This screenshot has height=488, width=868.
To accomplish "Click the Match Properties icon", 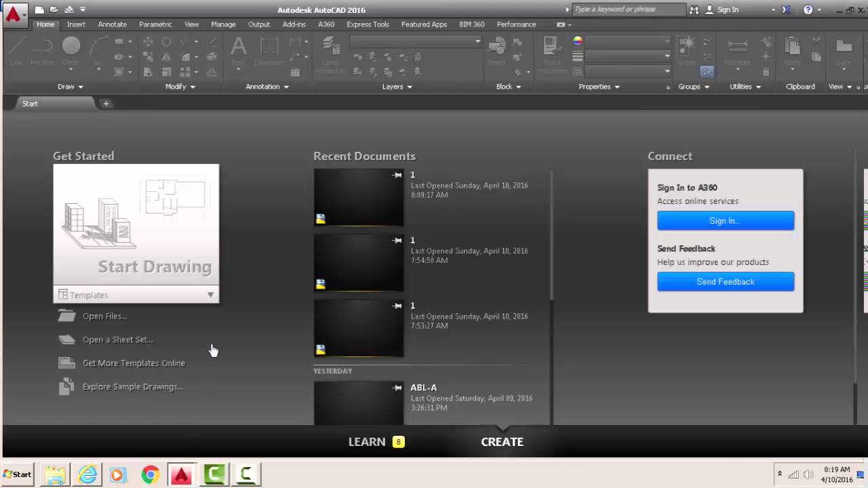I will 553,54.
